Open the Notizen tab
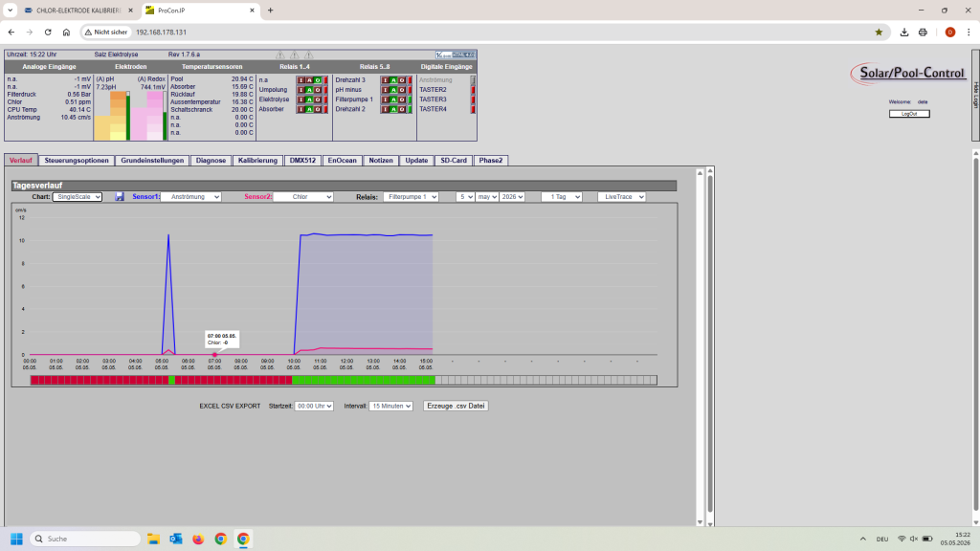The image size is (980, 551). (381, 161)
